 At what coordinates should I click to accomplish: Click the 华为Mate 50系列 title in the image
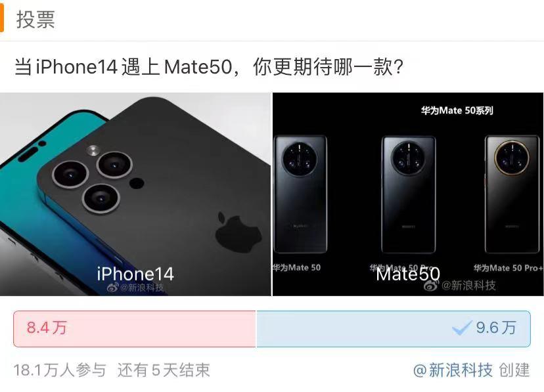click(x=457, y=110)
